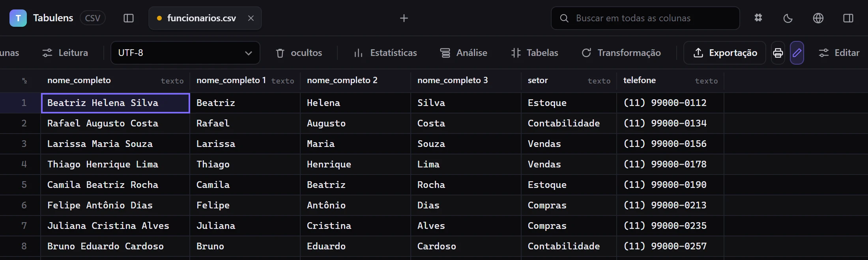
Task: Click the search all columns field
Action: coord(645,18)
